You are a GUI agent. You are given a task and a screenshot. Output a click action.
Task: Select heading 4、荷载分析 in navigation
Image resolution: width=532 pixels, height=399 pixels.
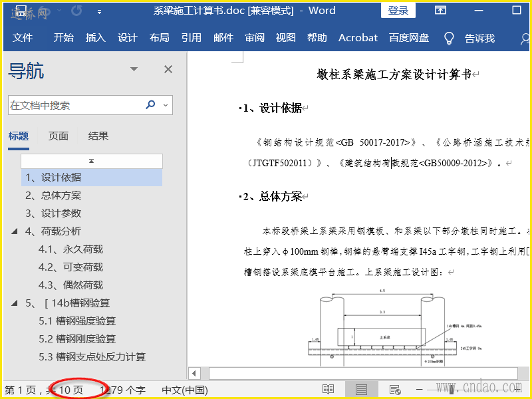(x=53, y=231)
